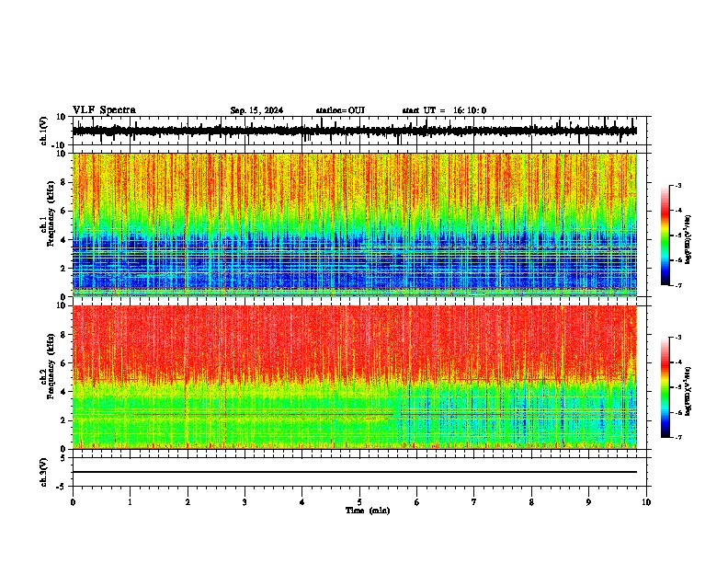Click the ch.1(V) waveform trace
The height and width of the screenshot is (563, 728).
[355, 131]
